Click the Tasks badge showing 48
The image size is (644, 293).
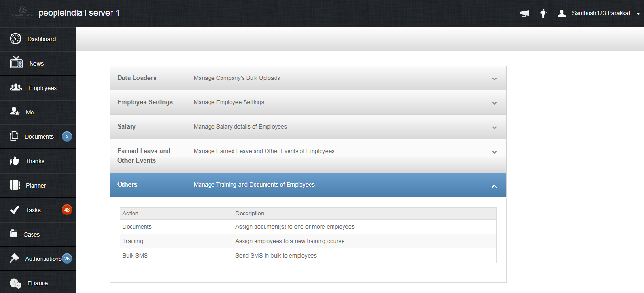(67, 210)
